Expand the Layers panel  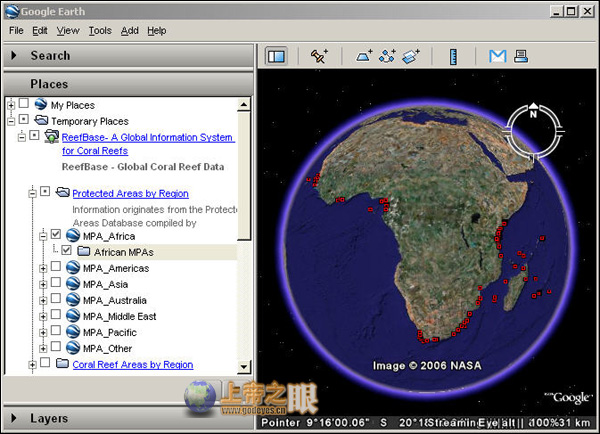[x=14, y=418]
